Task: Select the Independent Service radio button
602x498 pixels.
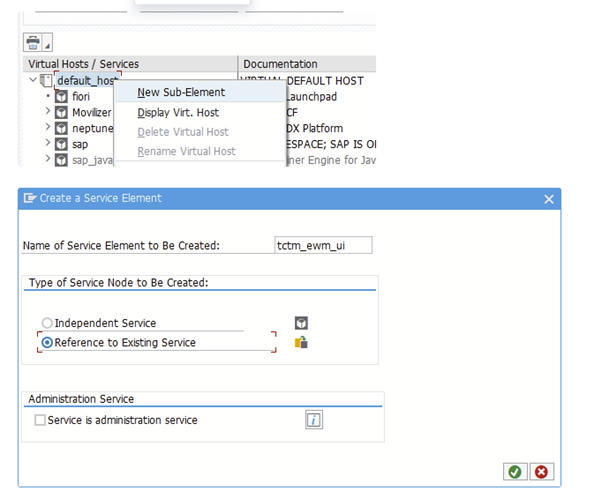Action: click(47, 323)
